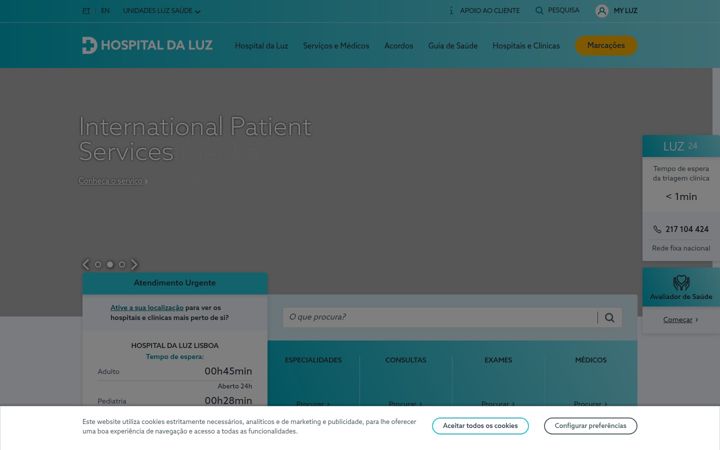Select the first carousel dot
The image size is (720, 450).
98,264
